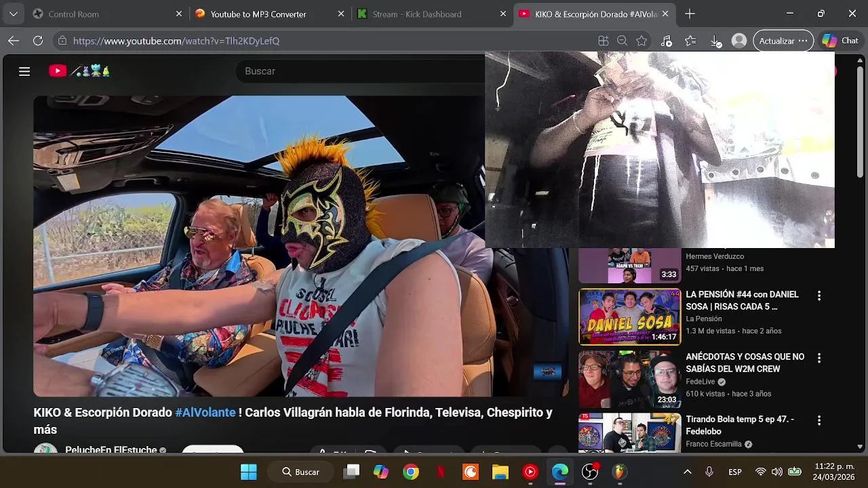The image size is (868, 488).
Task: Open the Franco Escamilla channel name
Action: click(x=713, y=444)
